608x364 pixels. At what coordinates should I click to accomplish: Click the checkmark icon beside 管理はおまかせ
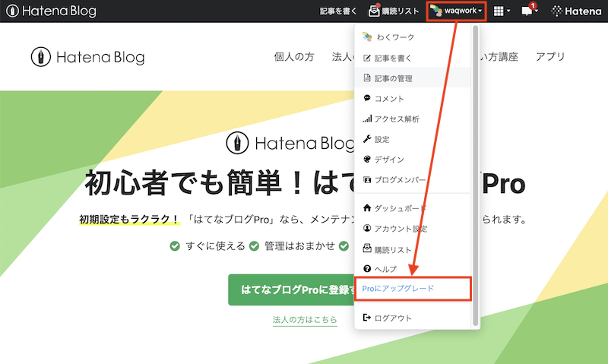click(x=254, y=246)
